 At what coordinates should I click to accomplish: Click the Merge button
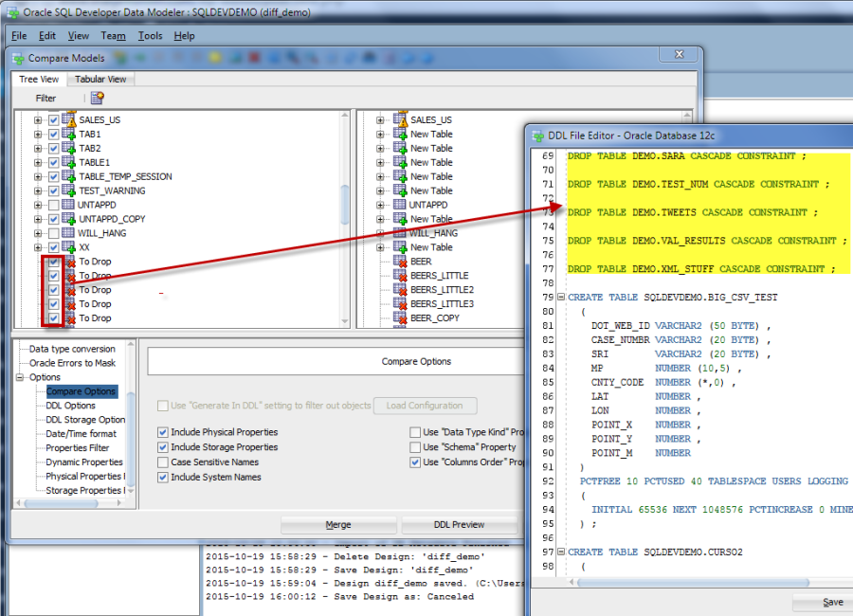[338, 525]
